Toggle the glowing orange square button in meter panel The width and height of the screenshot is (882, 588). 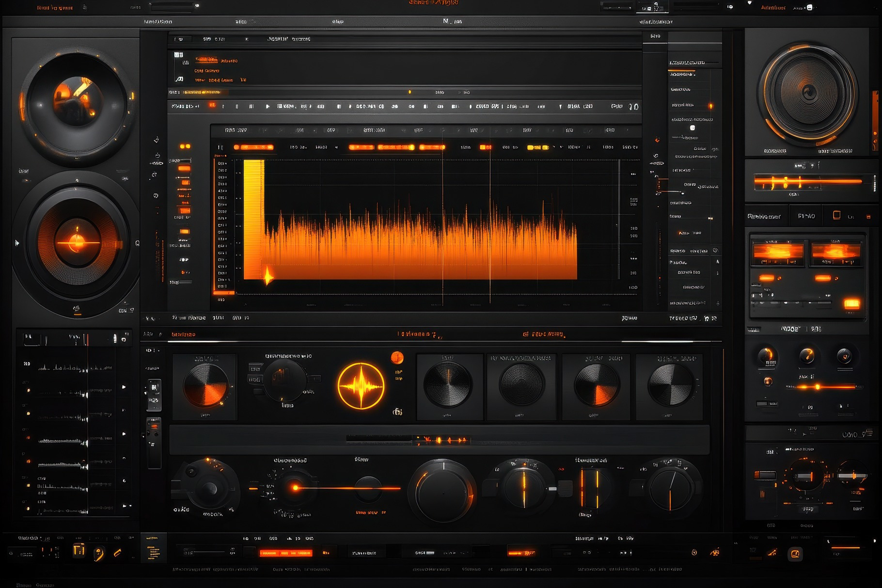[x=851, y=304]
